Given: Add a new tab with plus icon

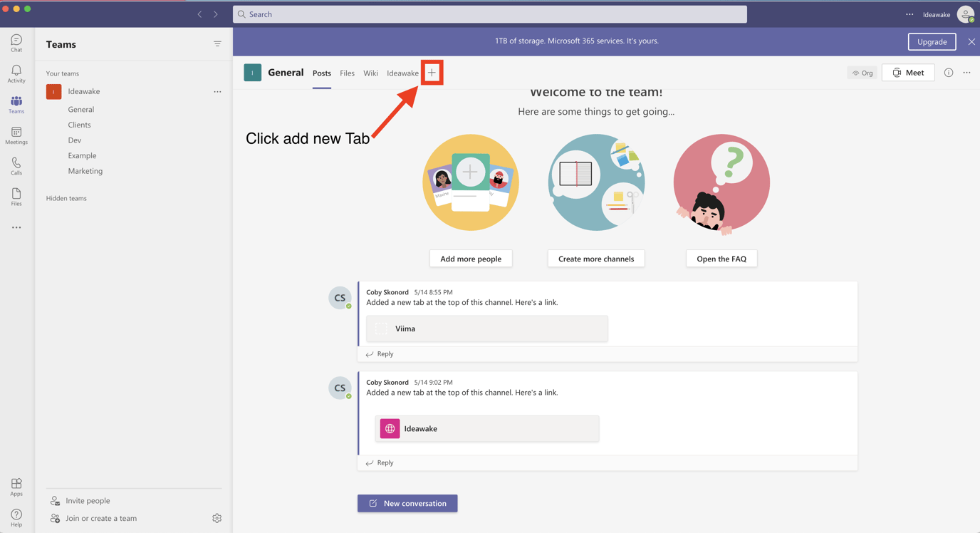Looking at the screenshot, I should tap(432, 73).
